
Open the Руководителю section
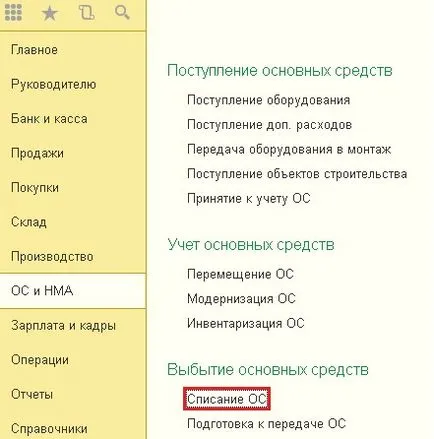(54, 84)
